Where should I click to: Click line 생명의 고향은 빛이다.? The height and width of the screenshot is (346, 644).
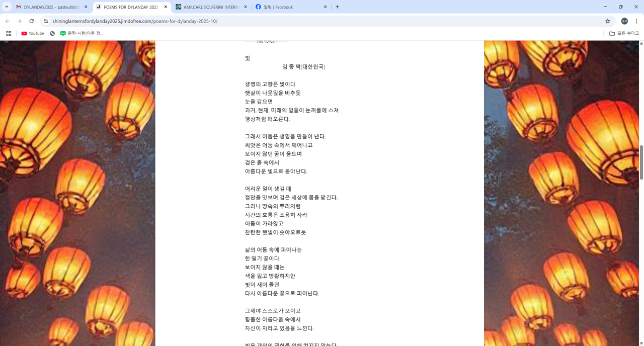coord(271,84)
